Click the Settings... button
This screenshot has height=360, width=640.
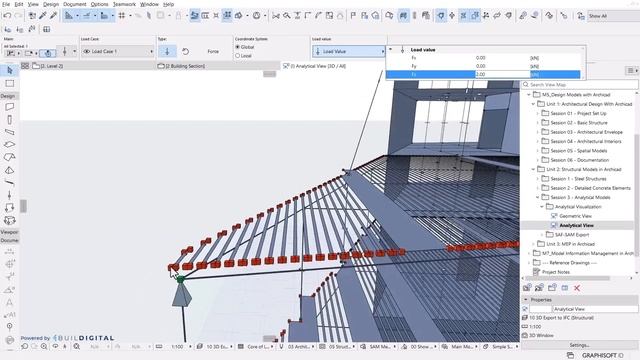[579, 345]
